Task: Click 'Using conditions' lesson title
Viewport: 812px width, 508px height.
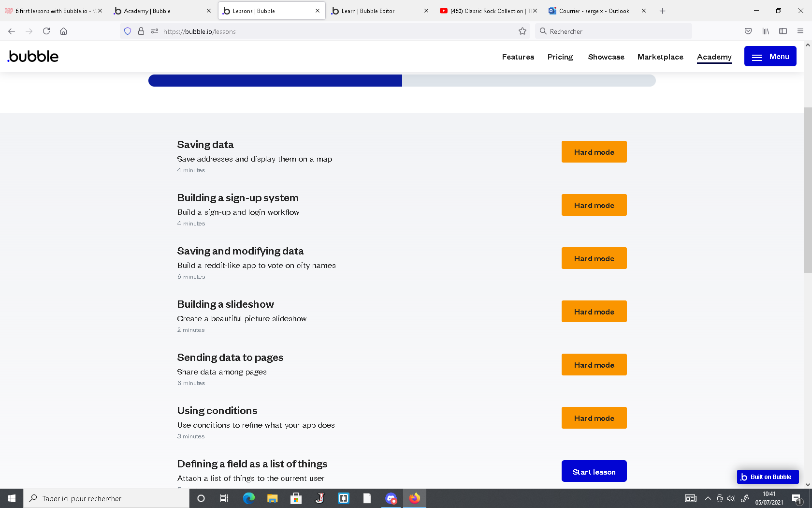Action: point(217,411)
